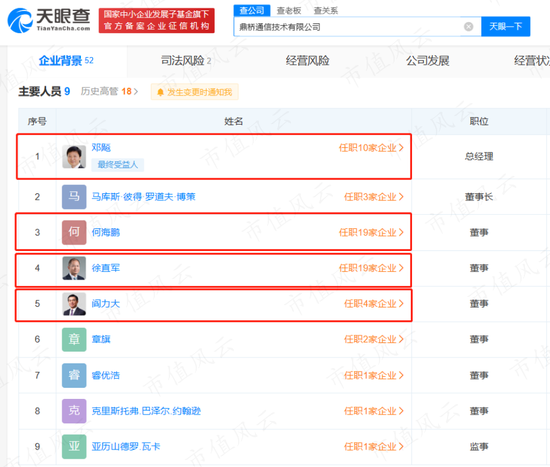Click 天眼一下 search button
The width and height of the screenshot is (550, 467).
click(x=505, y=26)
